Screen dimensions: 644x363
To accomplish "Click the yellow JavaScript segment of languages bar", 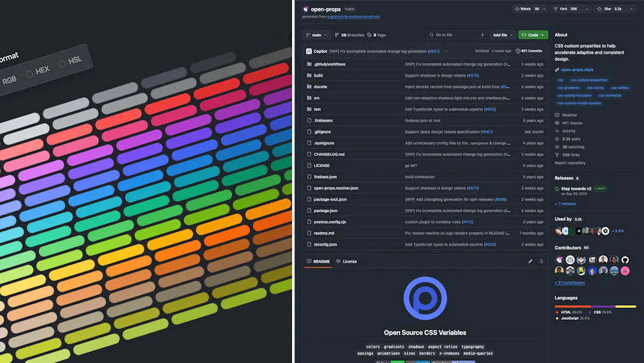I will [x=626, y=307].
